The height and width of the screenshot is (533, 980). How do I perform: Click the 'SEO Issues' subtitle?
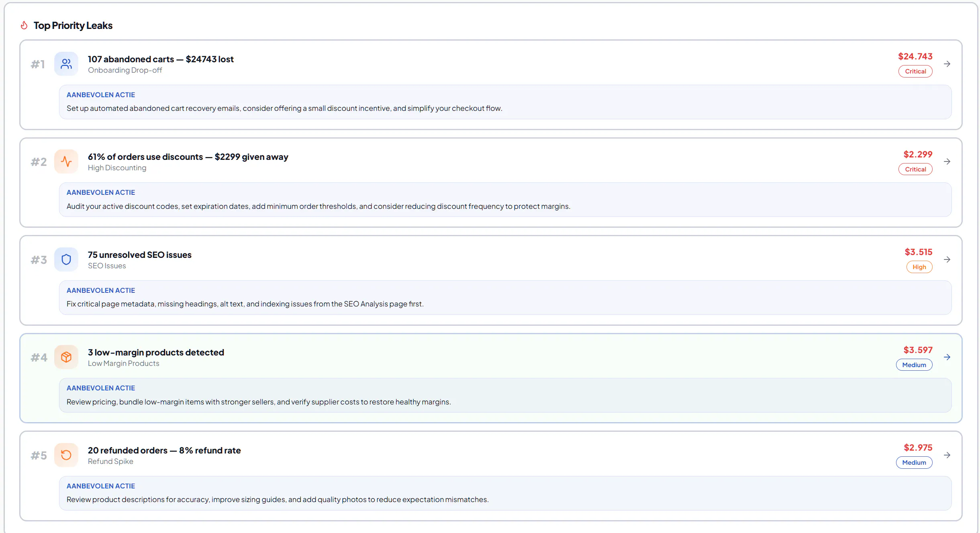(x=107, y=266)
